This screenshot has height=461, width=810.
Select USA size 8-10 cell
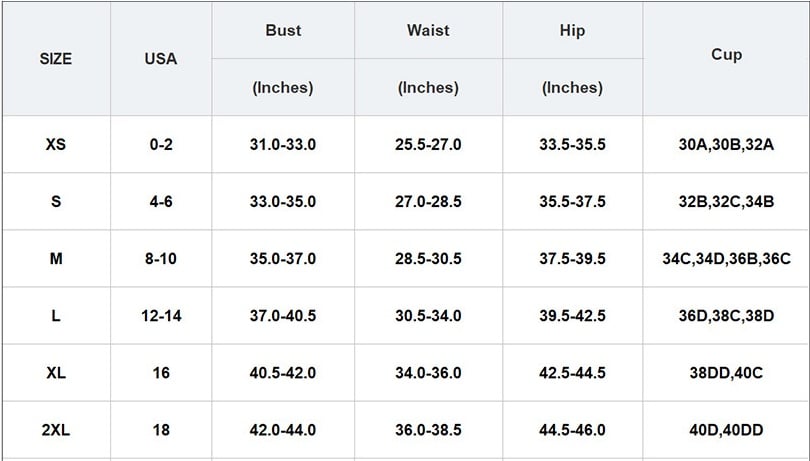161,258
